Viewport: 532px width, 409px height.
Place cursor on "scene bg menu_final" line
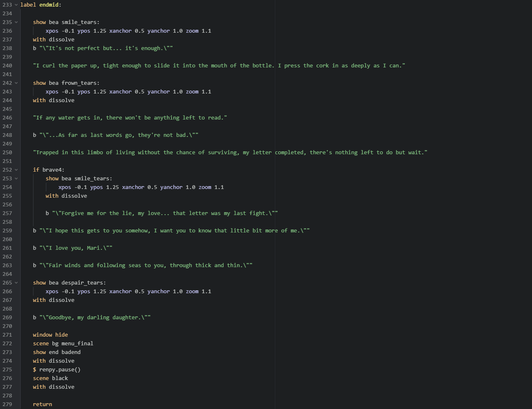click(63, 344)
